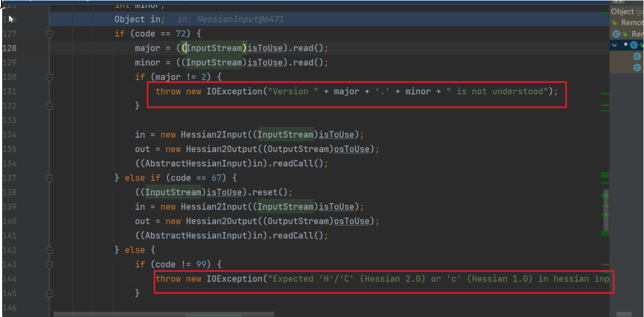Click the class icon on the selected tree row
Viewport: 644px width, 317px height.
point(634,45)
